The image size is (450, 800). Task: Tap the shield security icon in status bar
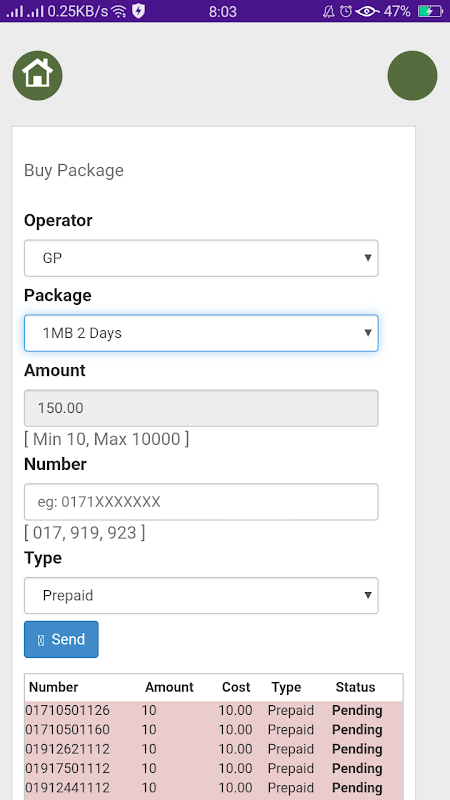138,11
